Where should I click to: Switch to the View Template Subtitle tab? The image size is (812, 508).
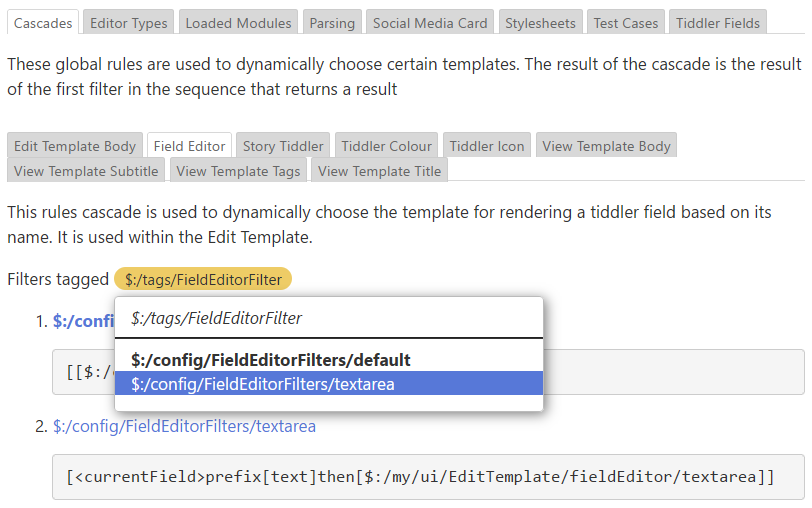click(x=86, y=171)
